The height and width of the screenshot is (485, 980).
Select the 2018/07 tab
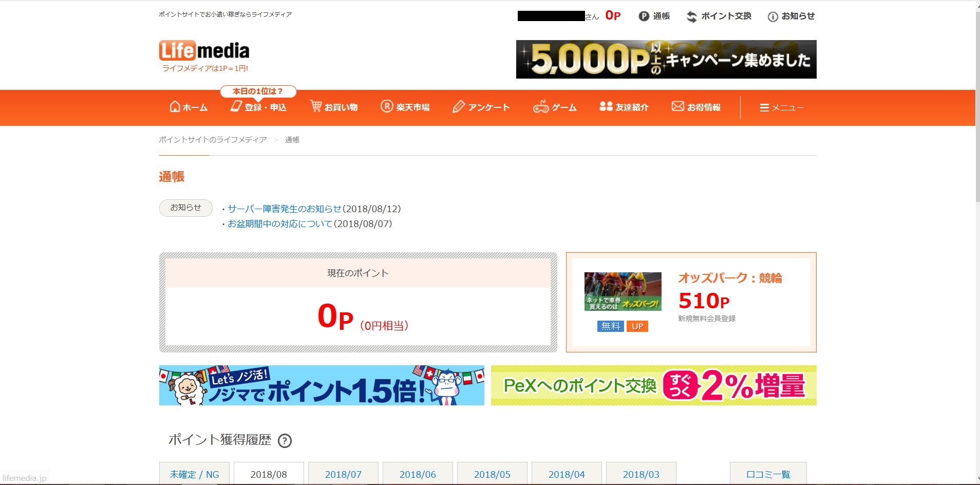(x=343, y=474)
